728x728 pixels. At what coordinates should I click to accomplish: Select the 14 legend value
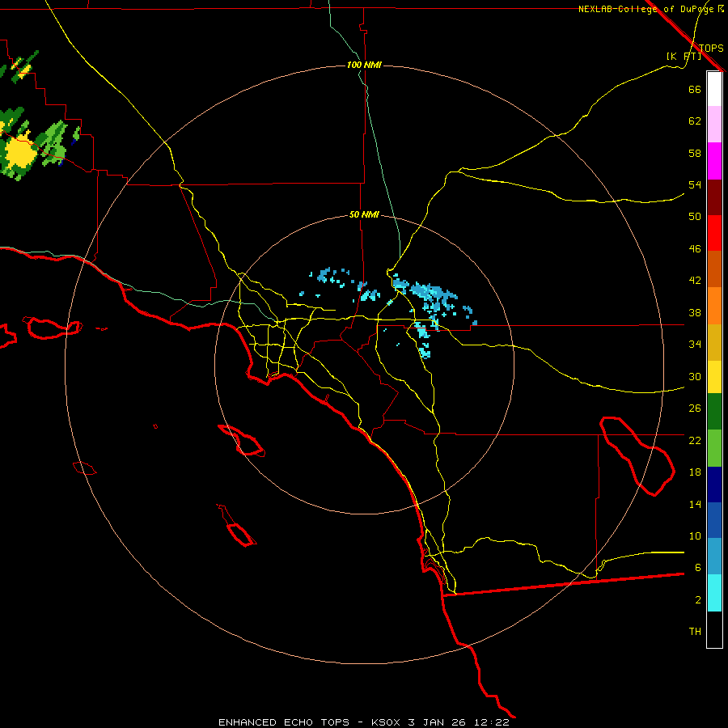pos(695,504)
